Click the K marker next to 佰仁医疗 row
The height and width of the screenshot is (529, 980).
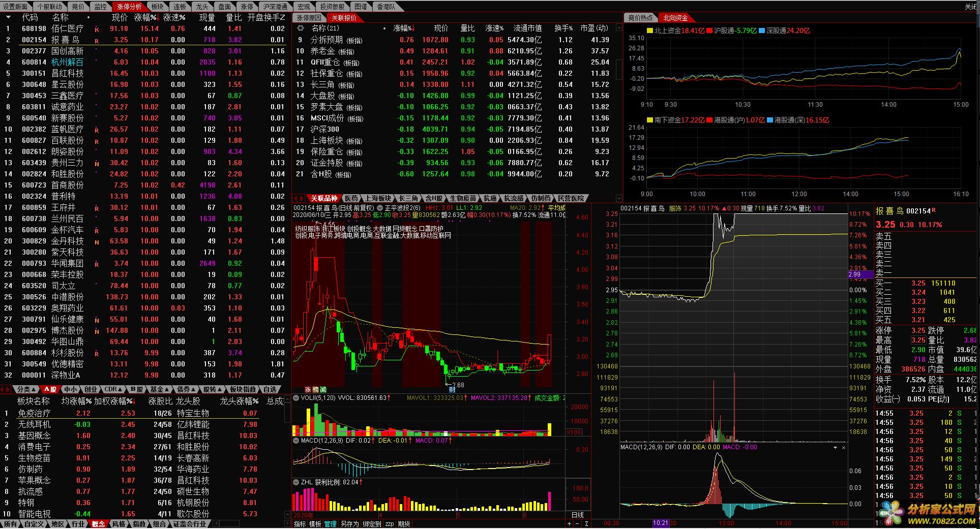(x=97, y=29)
